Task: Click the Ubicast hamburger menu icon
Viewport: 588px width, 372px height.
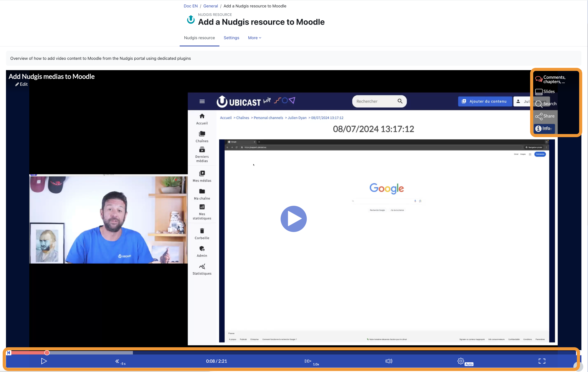Action: click(x=202, y=101)
